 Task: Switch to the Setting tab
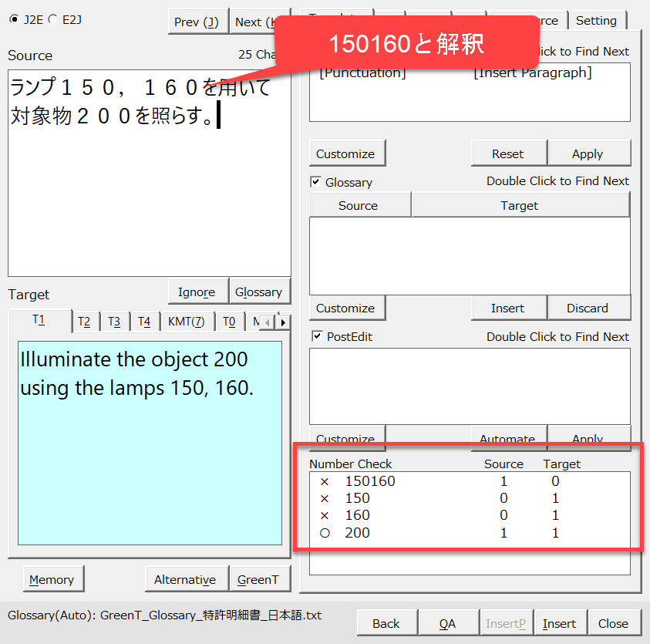tap(596, 21)
